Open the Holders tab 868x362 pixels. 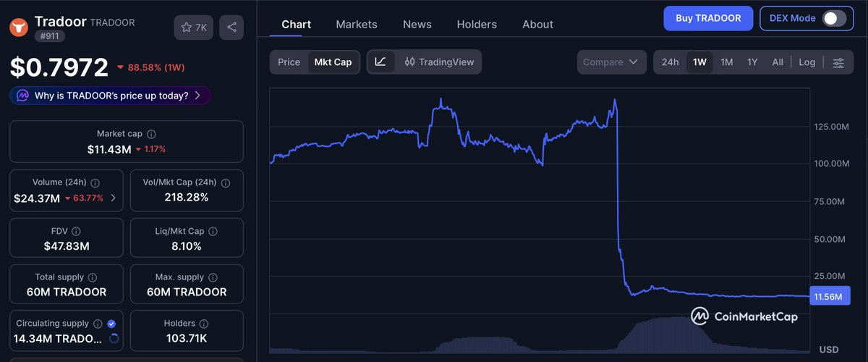[x=477, y=24]
